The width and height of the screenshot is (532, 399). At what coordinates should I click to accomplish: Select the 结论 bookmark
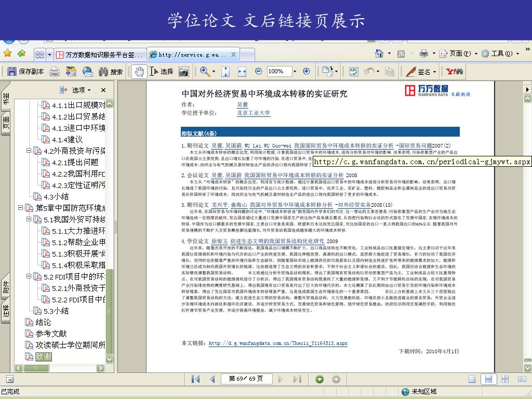tap(44, 322)
